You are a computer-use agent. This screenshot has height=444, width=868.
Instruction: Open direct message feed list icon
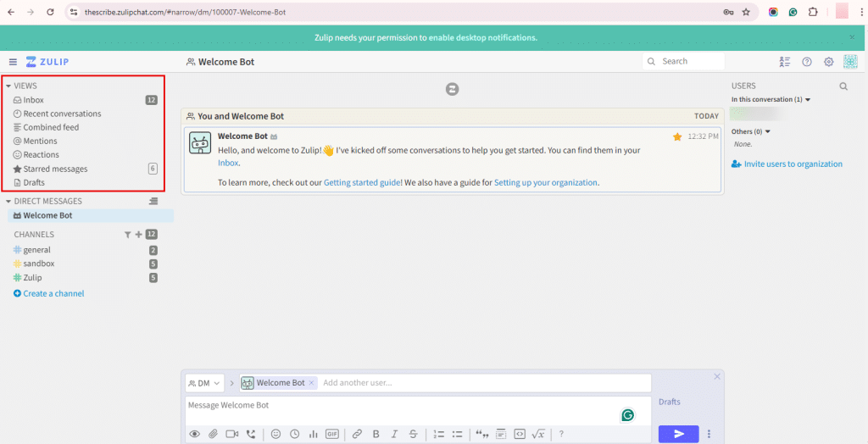[x=153, y=202]
